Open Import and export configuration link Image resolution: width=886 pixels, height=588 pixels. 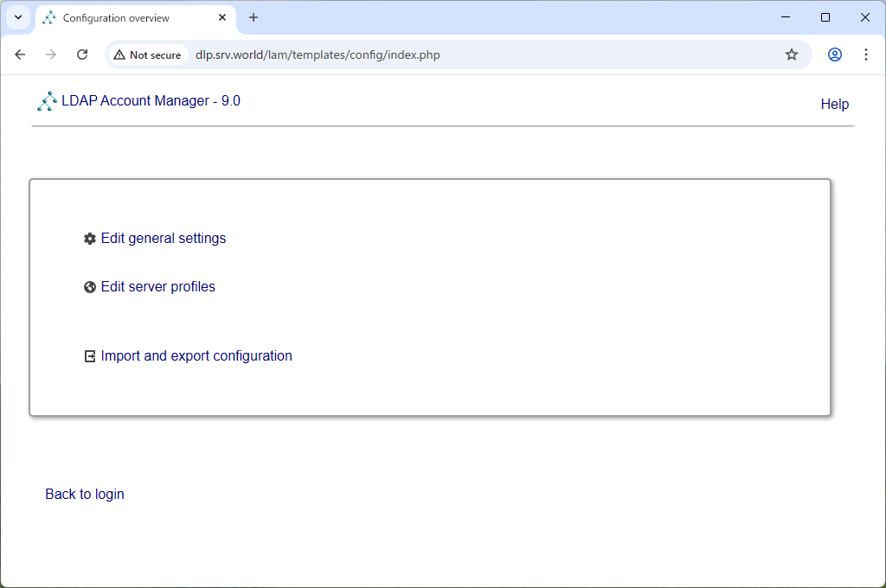pos(196,356)
